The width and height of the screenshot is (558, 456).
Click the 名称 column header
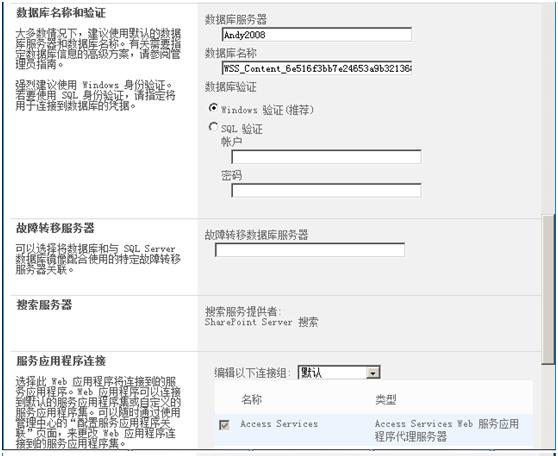pyautogui.click(x=251, y=399)
